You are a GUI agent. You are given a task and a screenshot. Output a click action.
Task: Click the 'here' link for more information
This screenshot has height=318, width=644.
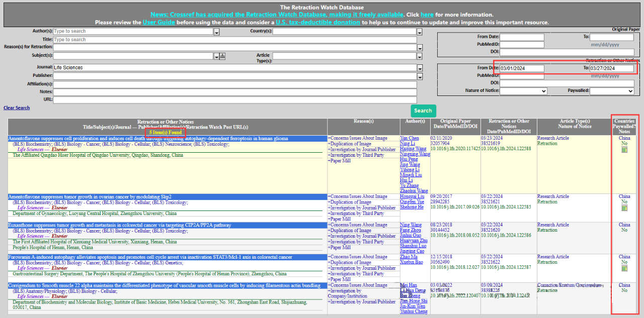pyautogui.click(x=427, y=15)
